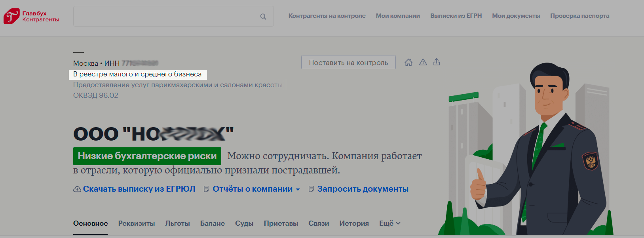Open the Проверка паспорта page

pos(579,16)
